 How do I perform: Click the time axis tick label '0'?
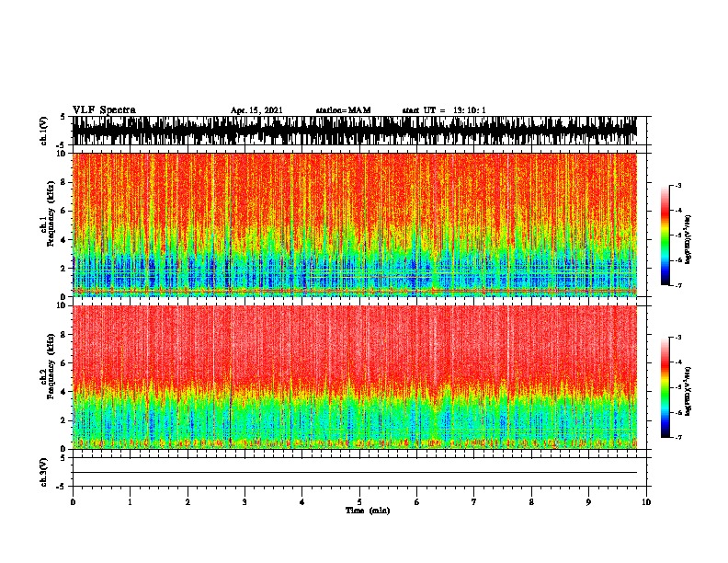coord(73,502)
